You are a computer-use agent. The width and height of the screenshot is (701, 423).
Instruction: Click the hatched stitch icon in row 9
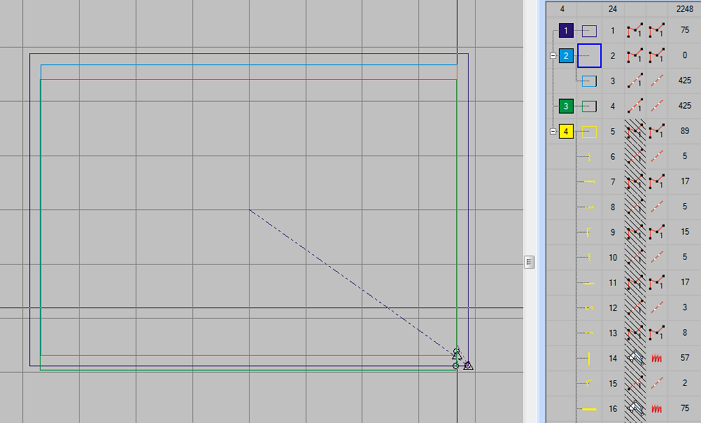(x=635, y=232)
